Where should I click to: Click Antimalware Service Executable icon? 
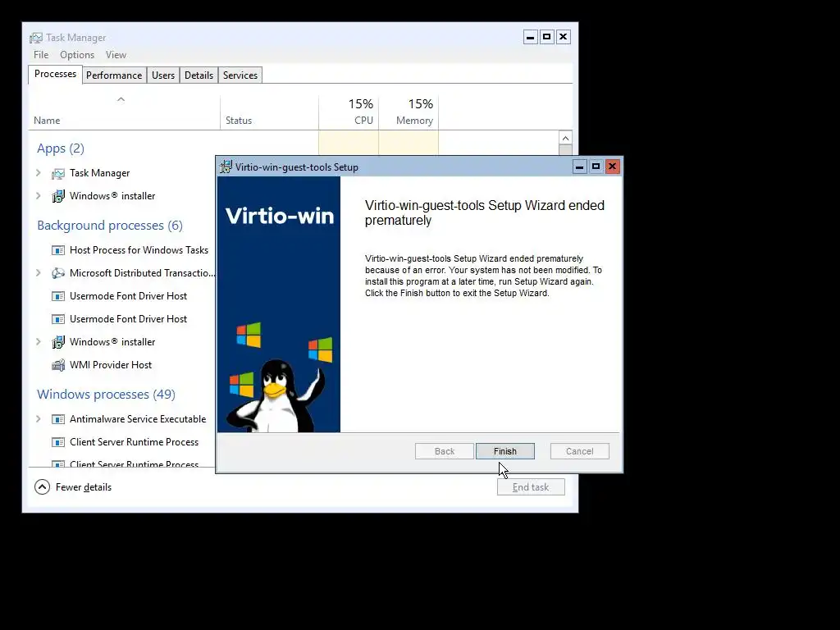(58, 419)
